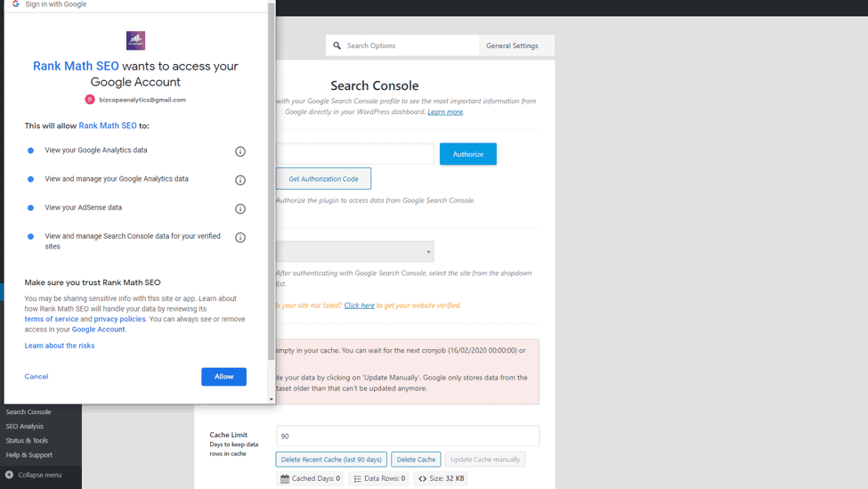
Task: Open info for View your Google Analytics data
Action: pyautogui.click(x=240, y=151)
